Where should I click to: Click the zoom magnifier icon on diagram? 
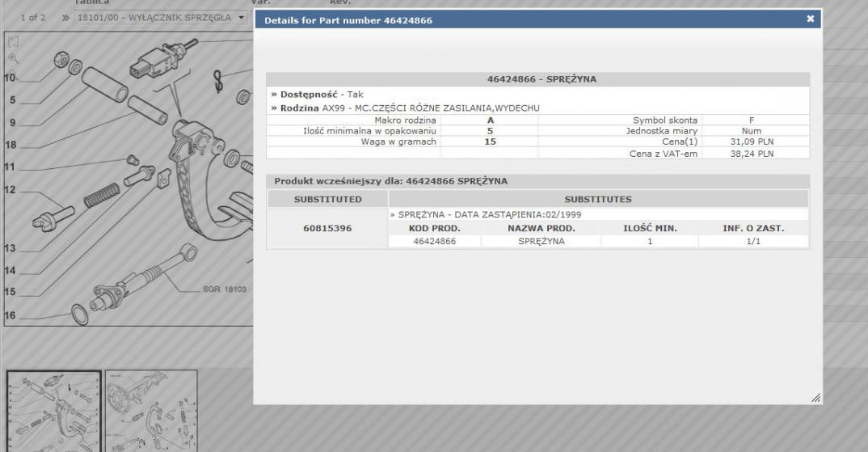click(x=14, y=58)
